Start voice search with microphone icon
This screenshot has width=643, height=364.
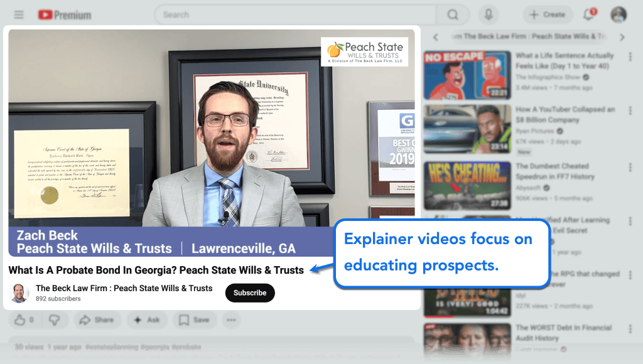tap(489, 15)
